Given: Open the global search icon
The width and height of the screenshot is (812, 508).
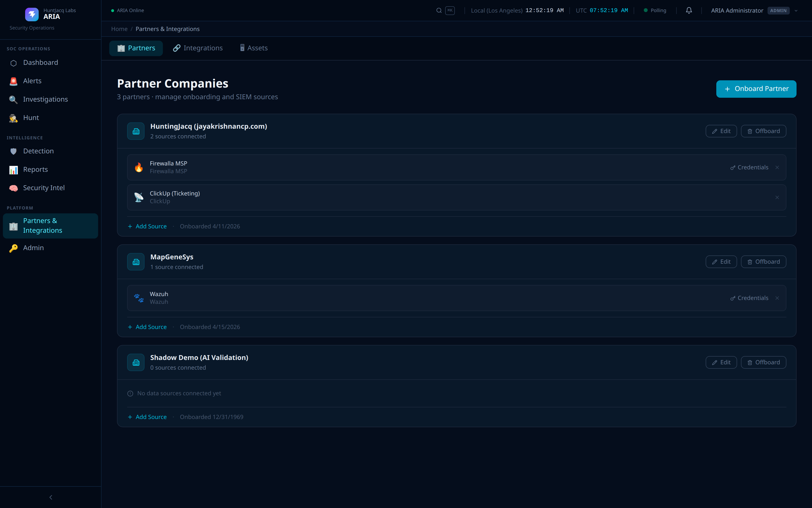Looking at the screenshot, I should click(x=439, y=10).
